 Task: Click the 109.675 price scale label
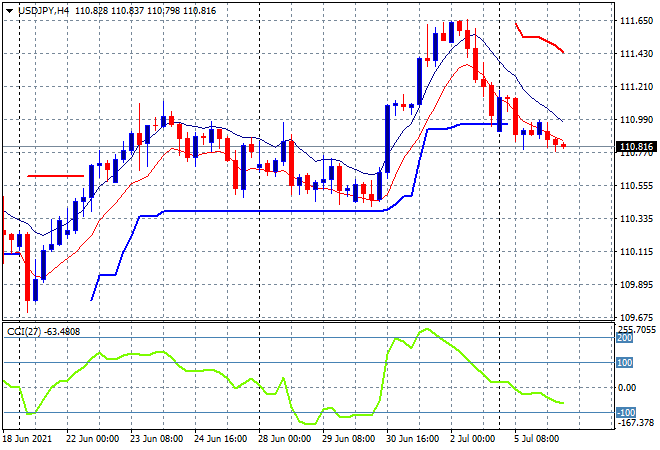637,317
